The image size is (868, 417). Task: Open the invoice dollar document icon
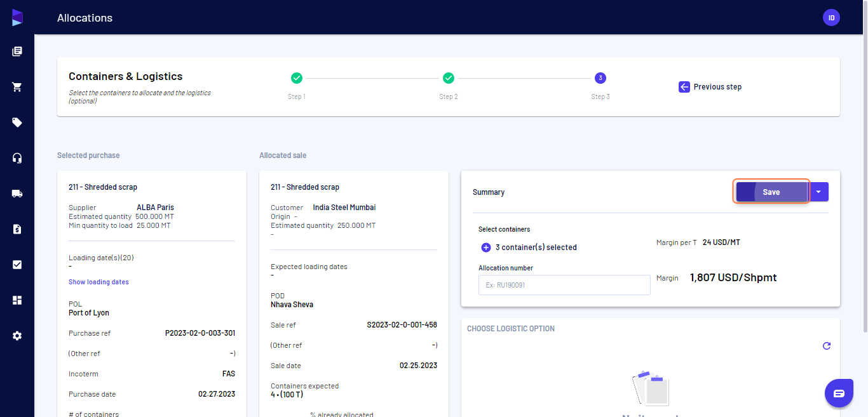[x=17, y=229]
